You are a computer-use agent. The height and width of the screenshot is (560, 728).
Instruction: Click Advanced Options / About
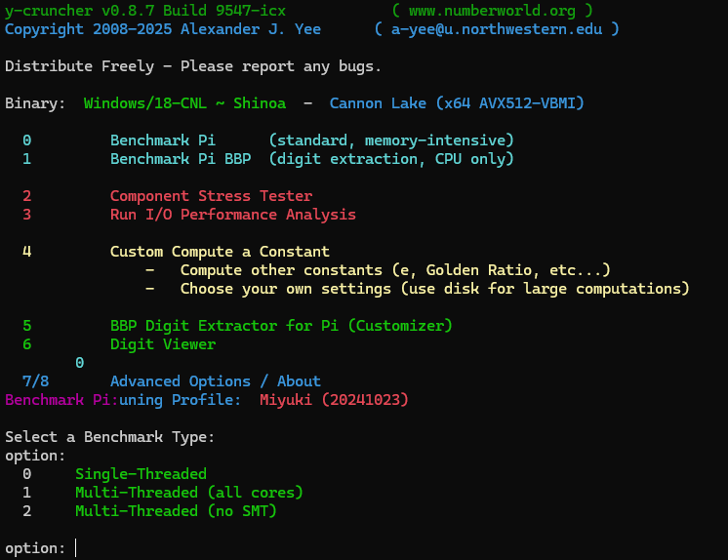[215, 381]
